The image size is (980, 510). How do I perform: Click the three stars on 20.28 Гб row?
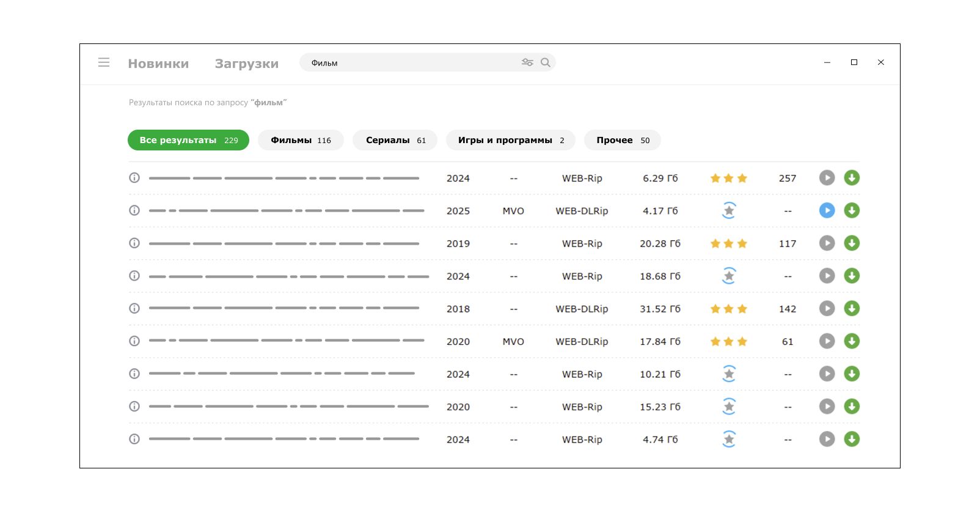729,243
